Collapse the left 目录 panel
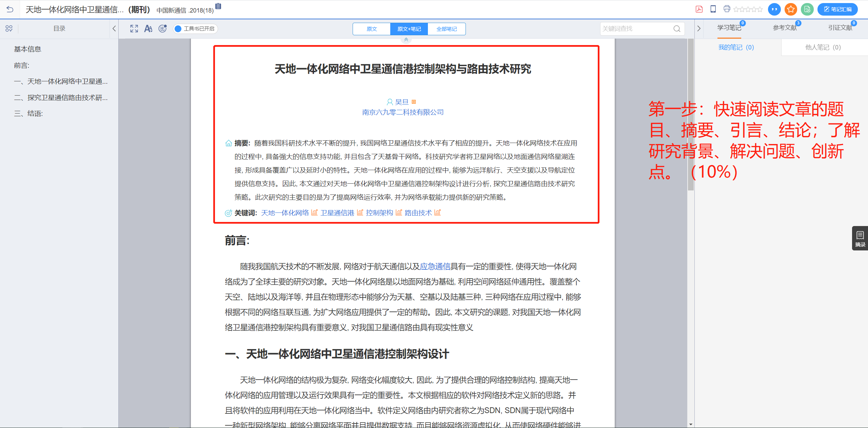This screenshot has width=868, height=428. coord(114,28)
